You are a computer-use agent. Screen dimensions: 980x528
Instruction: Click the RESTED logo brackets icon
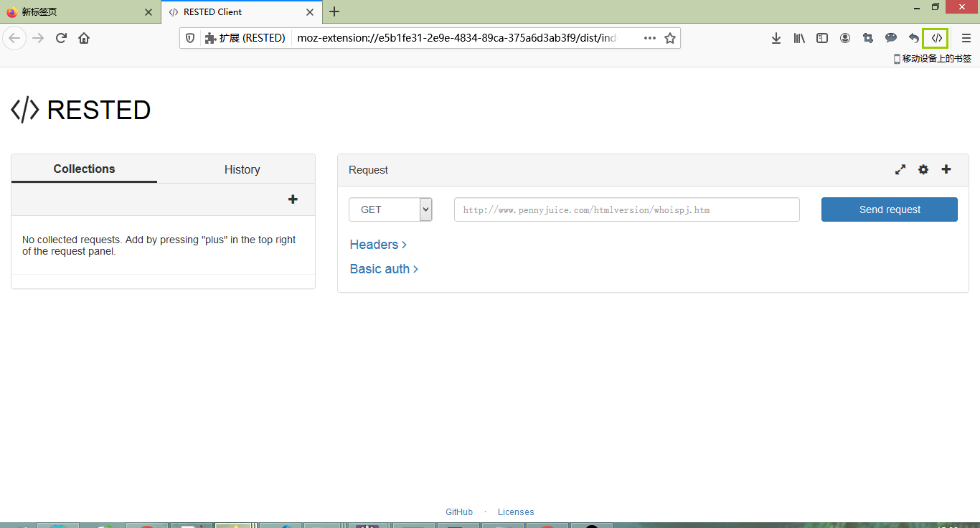coord(25,110)
